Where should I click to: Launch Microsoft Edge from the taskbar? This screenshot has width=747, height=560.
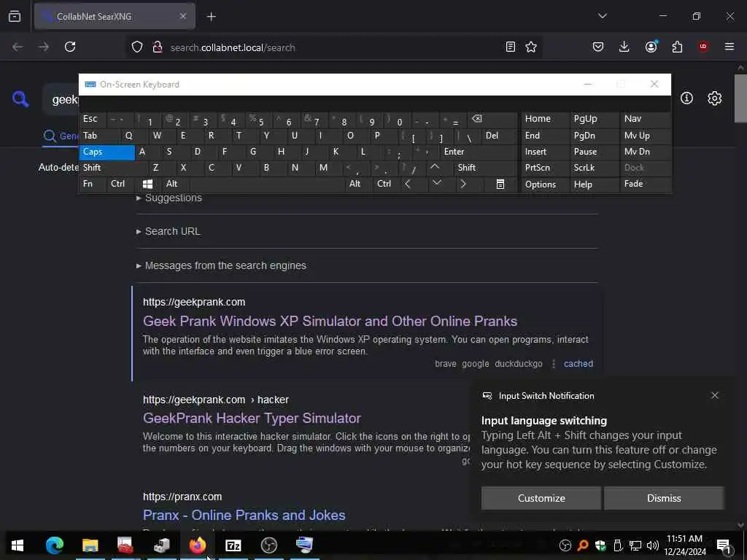click(x=54, y=545)
